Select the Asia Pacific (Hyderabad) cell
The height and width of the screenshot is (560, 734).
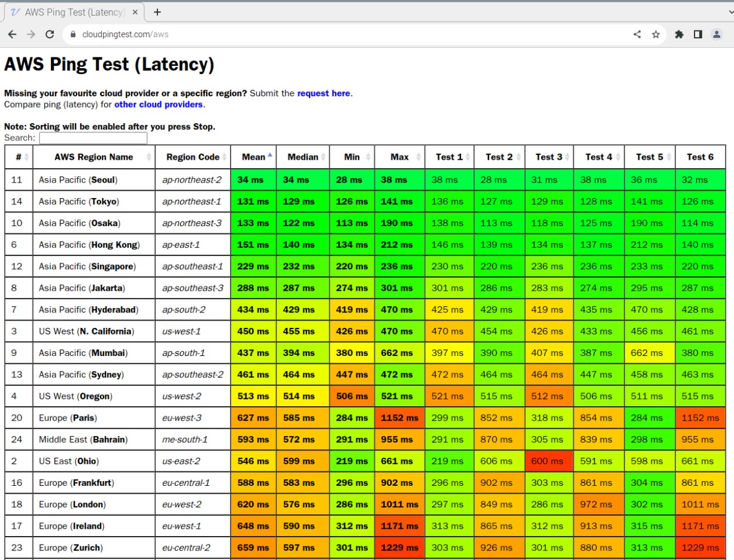94,309
